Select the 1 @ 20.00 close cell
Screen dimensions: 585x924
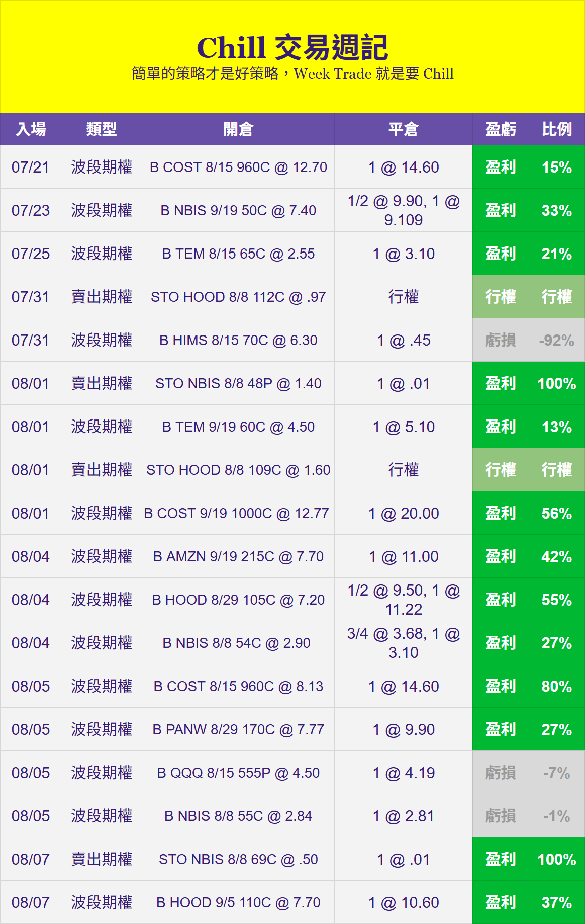(403, 513)
